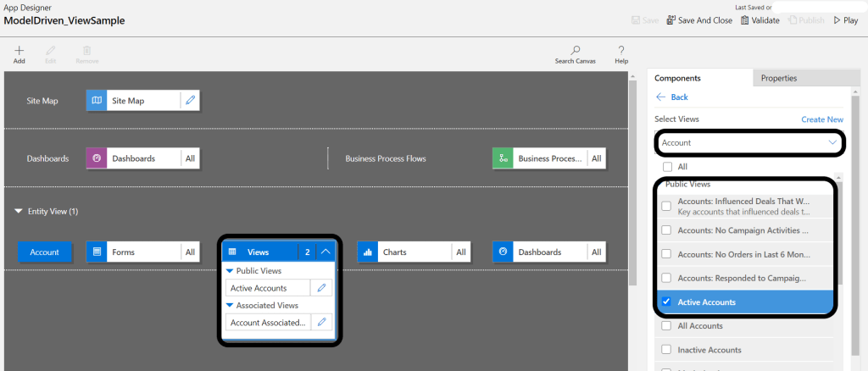The width and height of the screenshot is (868, 371).
Task: Collapse the Views tile chevron
Action: tap(325, 252)
